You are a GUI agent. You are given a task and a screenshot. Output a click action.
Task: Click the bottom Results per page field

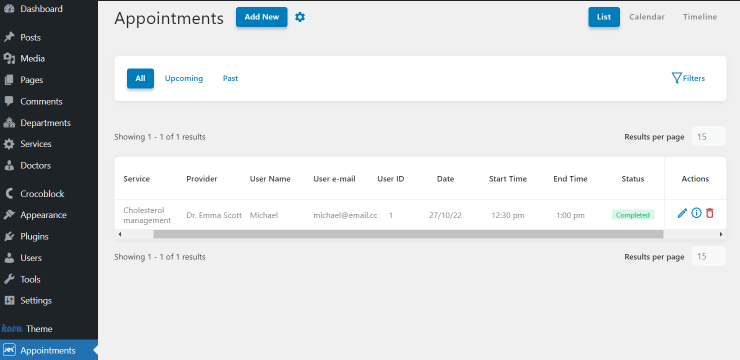pos(708,257)
